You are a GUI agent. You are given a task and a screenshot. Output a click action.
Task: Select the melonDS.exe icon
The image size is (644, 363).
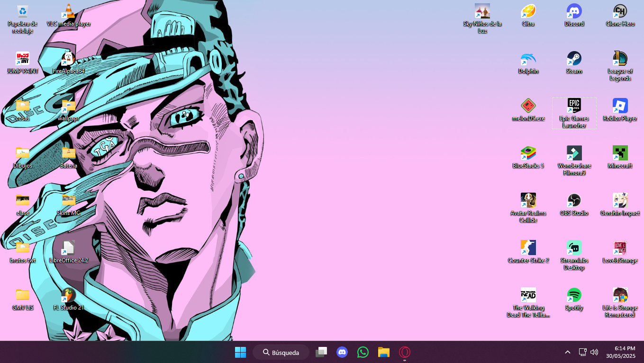(x=528, y=110)
